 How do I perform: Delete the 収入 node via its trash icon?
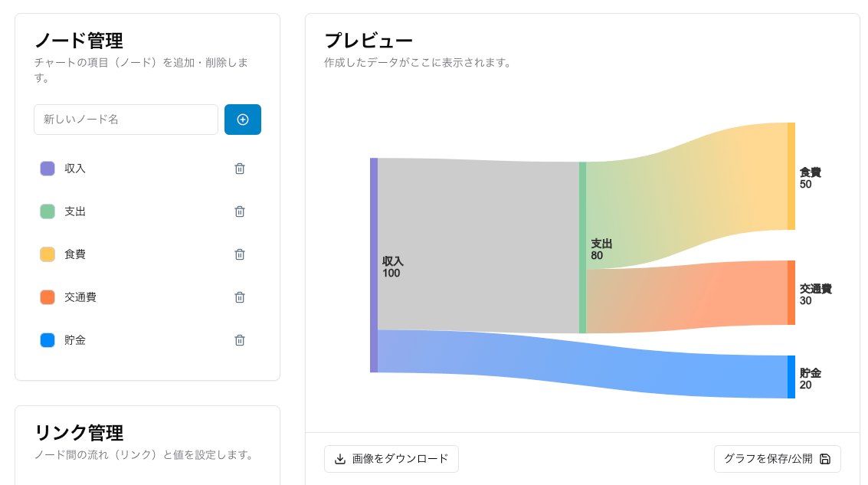239,168
